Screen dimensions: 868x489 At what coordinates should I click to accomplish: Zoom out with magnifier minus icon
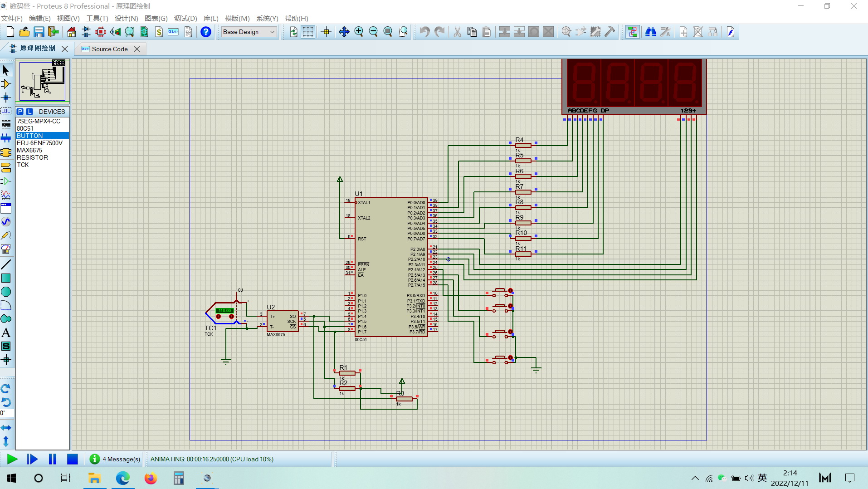[373, 32]
